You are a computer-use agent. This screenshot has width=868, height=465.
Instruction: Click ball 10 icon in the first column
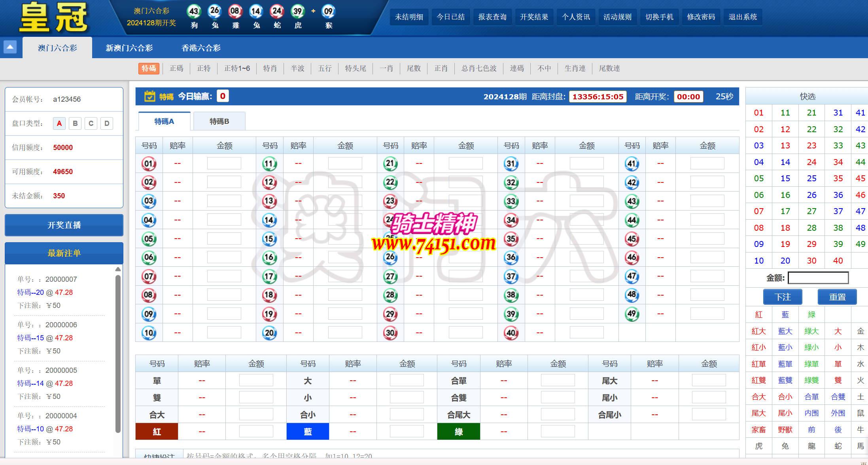click(x=149, y=332)
